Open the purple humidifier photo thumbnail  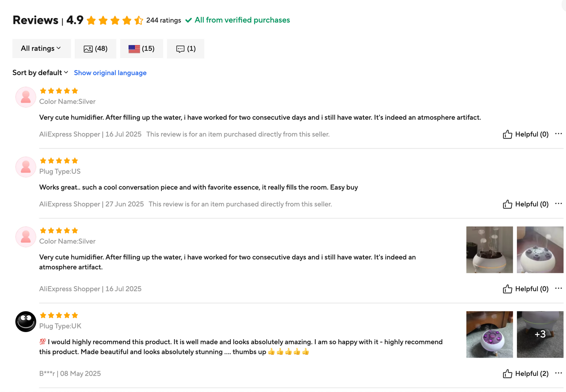pos(489,334)
